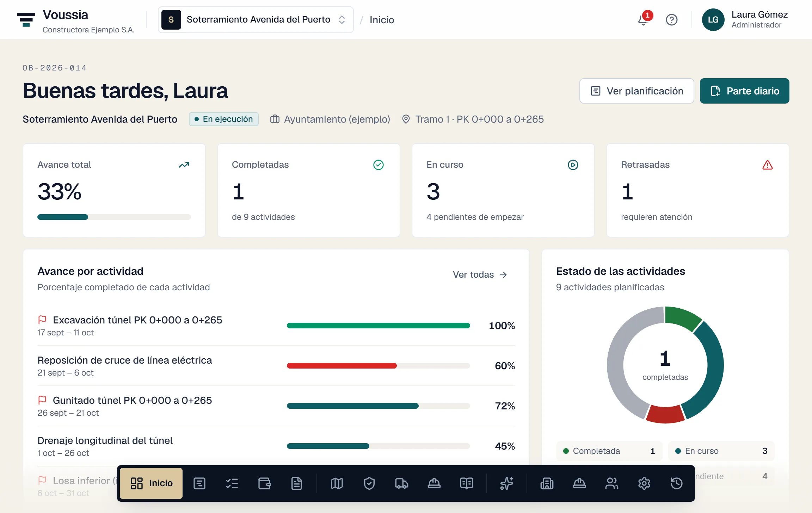Click the En curso legend entry
The height and width of the screenshot is (513, 812).
[721, 451]
